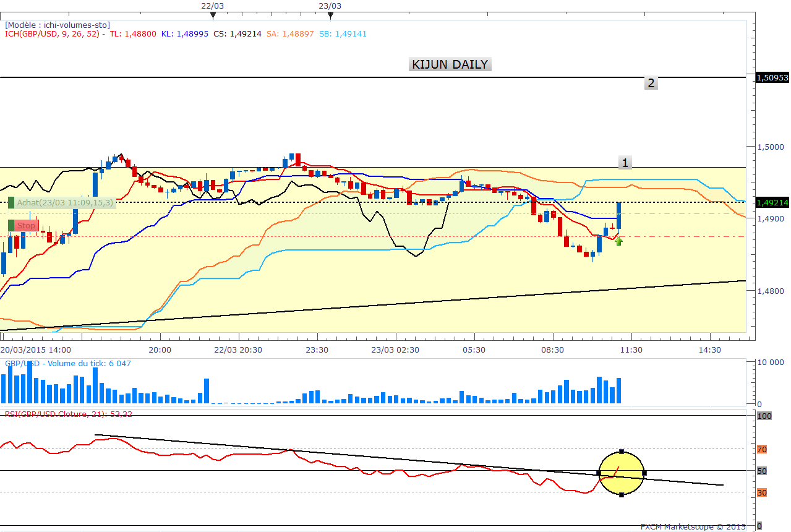Click the green up-arrow buy signal

point(618,241)
